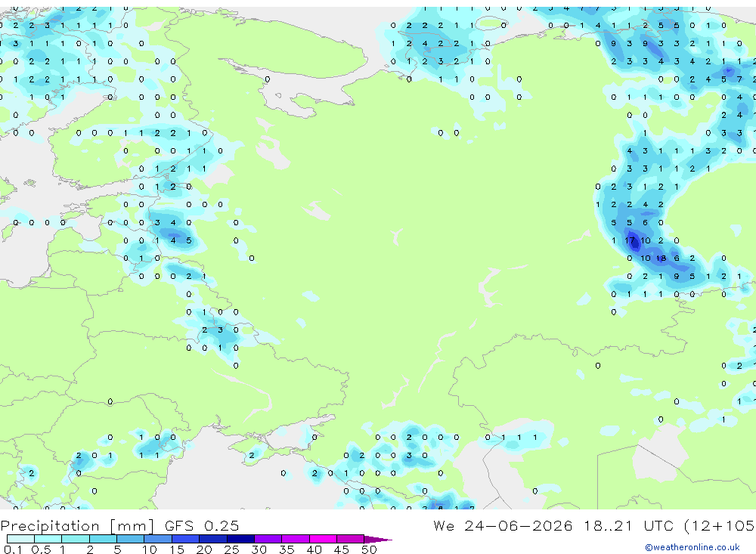The image size is (756, 554).
Task: Select the 45–50 mm legend color box
Action: pos(351,539)
